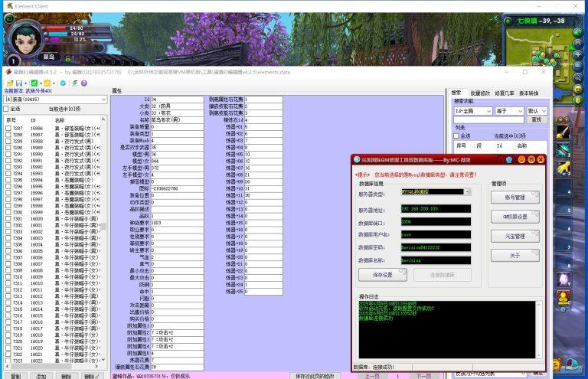Click the green export toolbar icon
Viewport: 588px width, 379px height.
pyautogui.click(x=34, y=83)
